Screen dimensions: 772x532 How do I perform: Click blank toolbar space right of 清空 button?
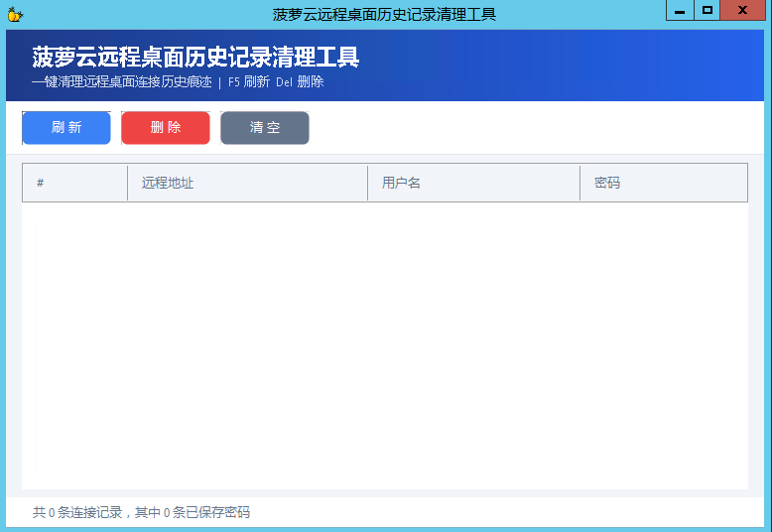tap(536, 128)
